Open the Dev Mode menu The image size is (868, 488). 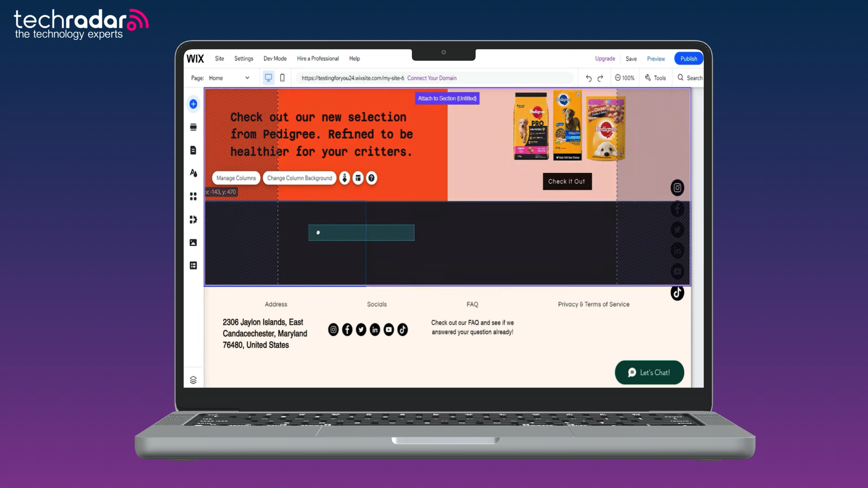tap(275, 58)
